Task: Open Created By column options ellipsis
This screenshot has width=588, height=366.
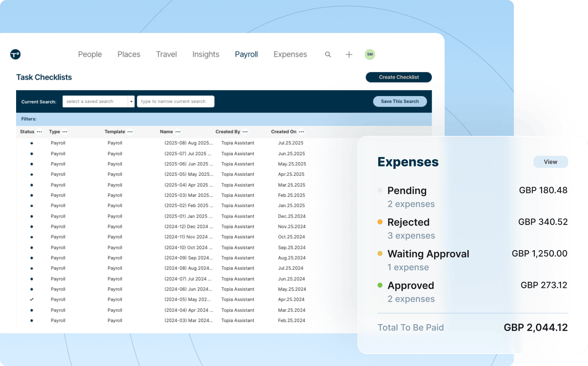Action: tap(245, 132)
